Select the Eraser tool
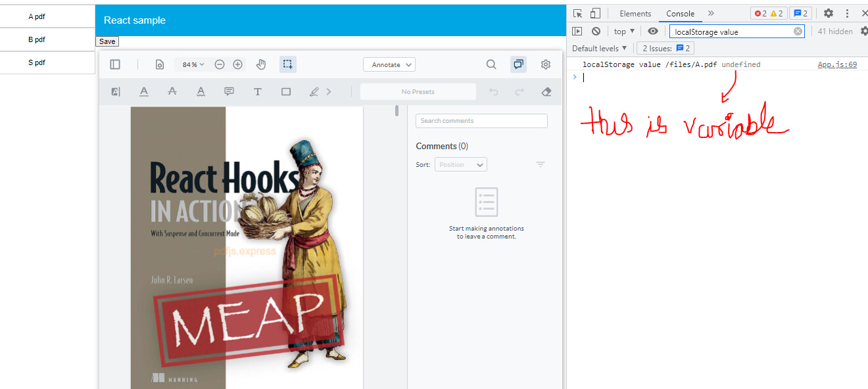The width and height of the screenshot is (868, 389). (546, 92)
